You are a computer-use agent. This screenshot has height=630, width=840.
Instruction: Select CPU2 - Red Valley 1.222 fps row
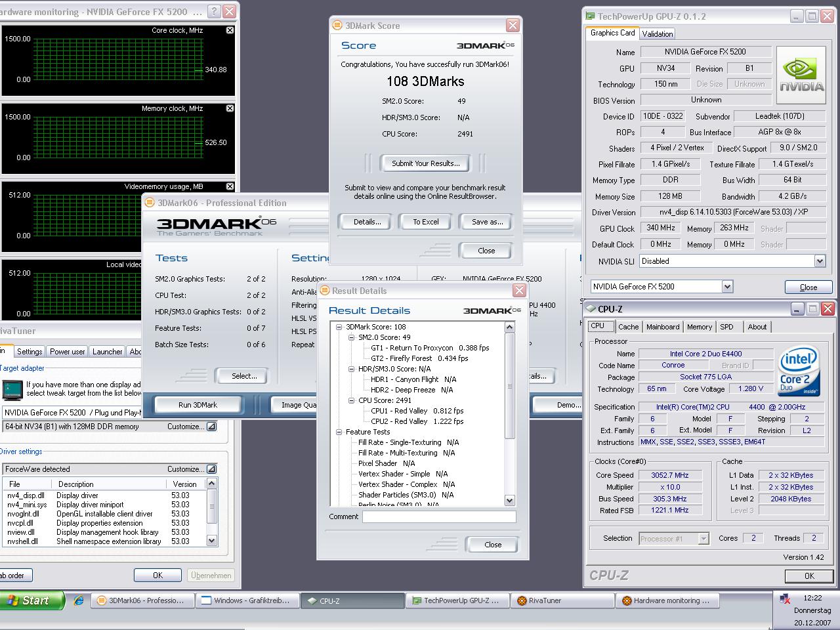[x=417, y=421]
